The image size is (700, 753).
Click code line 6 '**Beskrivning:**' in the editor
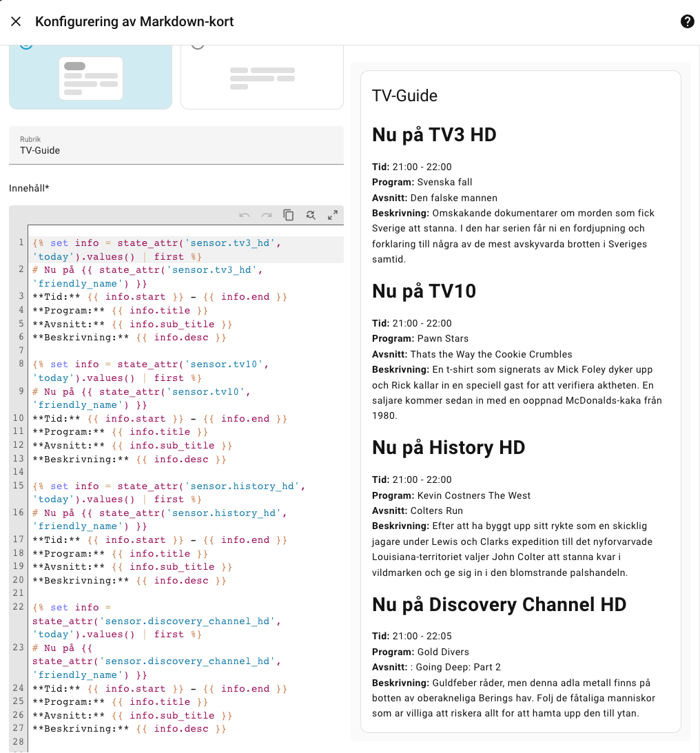[129, 337]
